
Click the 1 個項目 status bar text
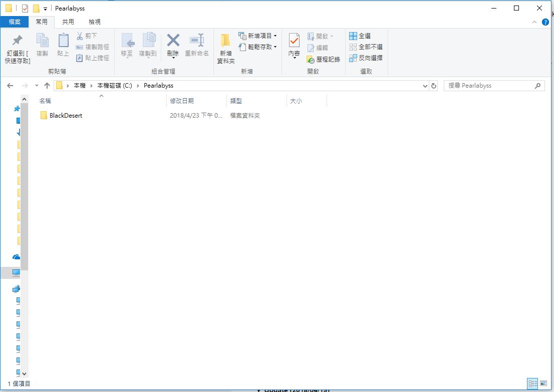19,383
